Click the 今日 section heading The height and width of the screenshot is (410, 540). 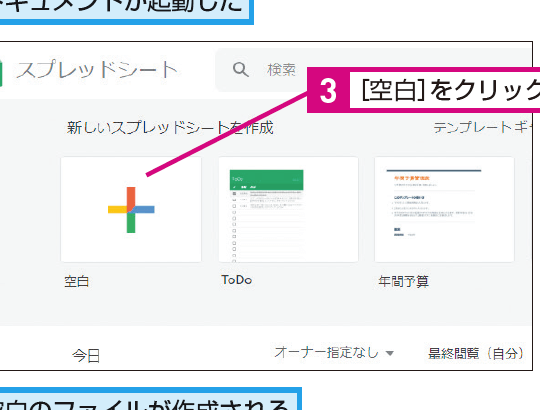coord(86,355)
